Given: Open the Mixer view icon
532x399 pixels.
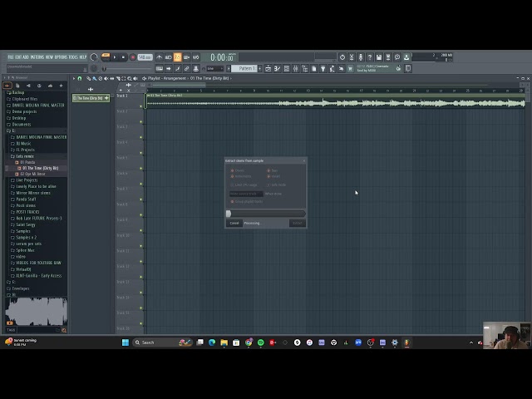Looking at the screenshot, I should click(296, 69).
